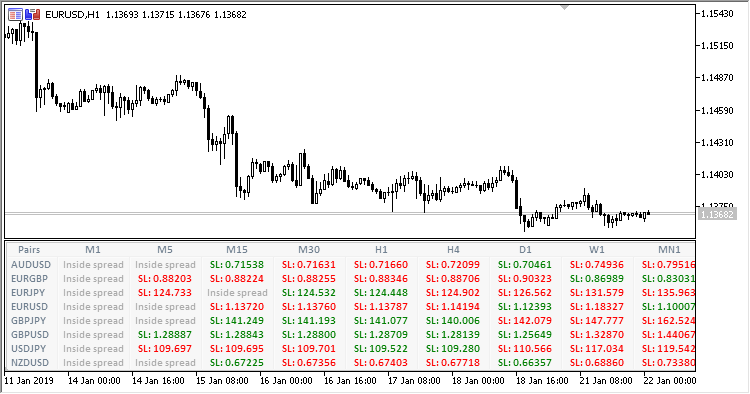
Task: Click the 1.14310 price scale label
Action: click(717, 142)
